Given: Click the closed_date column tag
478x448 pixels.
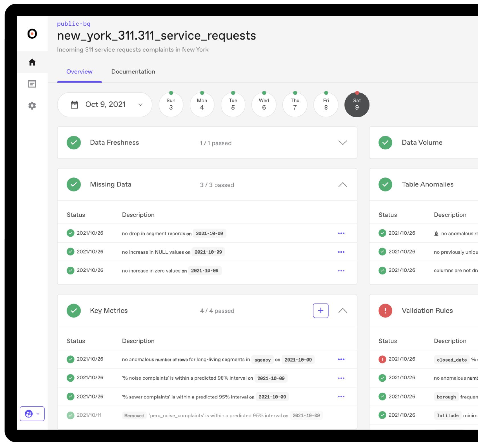Looking at the screenshot, I should pos(452,360).
